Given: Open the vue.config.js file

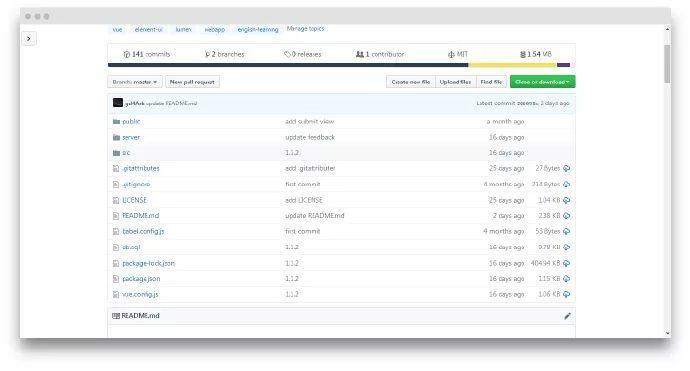Looking at the screenshot, I should click(140, 294).
